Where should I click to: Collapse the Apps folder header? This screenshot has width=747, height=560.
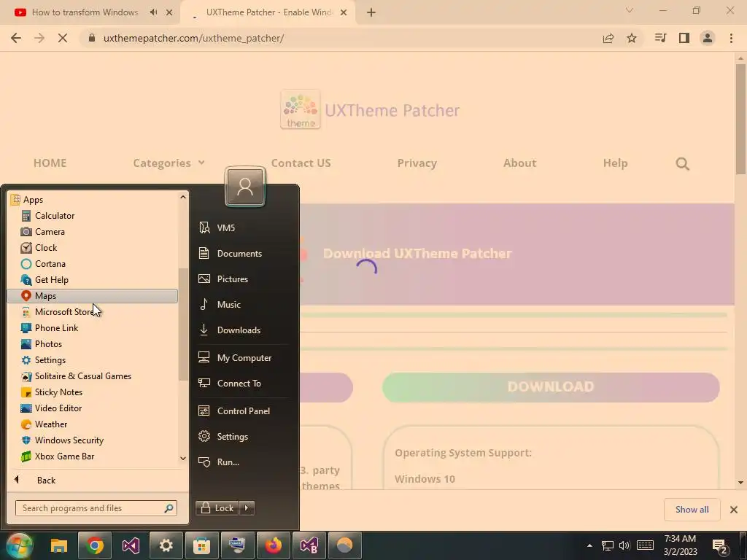(x=93, y=200)
